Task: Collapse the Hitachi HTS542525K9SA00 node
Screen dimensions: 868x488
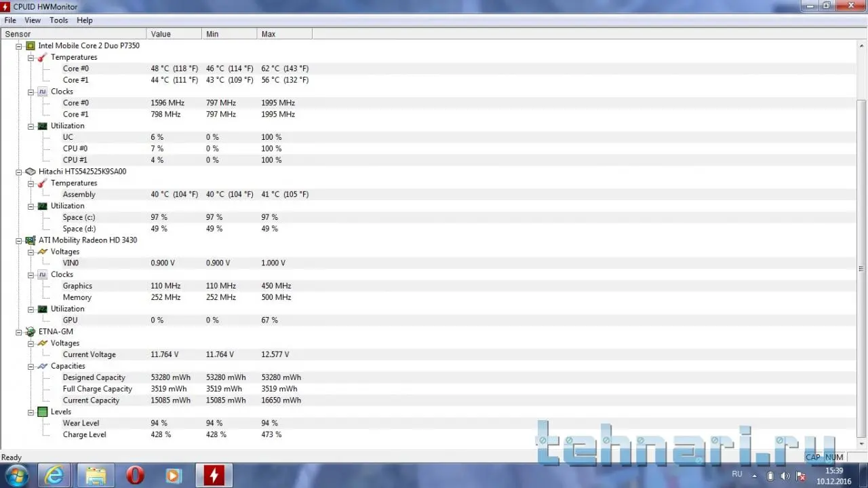Action: 19,172
